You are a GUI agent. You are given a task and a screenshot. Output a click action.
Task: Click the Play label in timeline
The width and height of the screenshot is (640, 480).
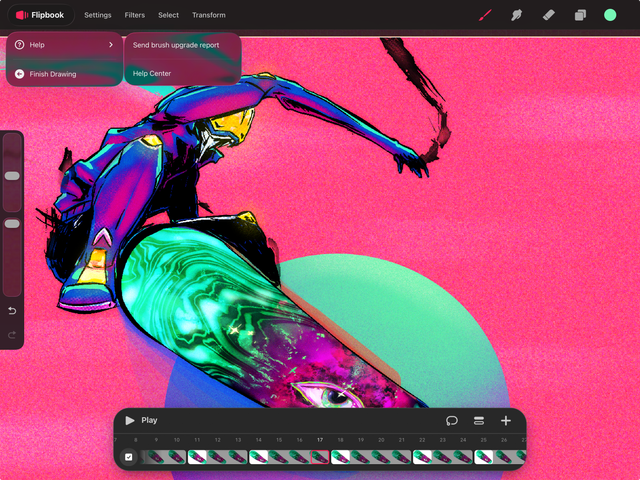[x=149, y=420]
